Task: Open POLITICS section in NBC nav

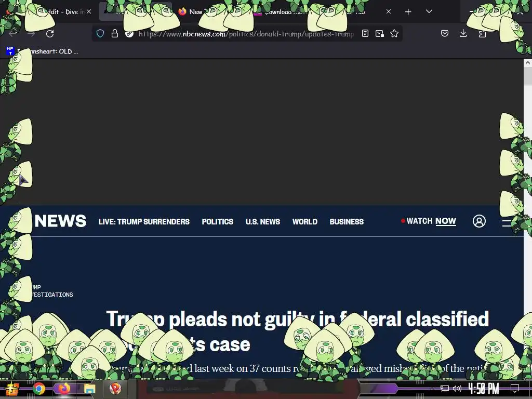Action: point(218,221)
